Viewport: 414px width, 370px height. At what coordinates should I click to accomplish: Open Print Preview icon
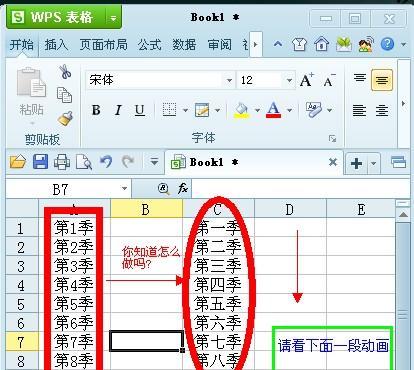[84, 162]
